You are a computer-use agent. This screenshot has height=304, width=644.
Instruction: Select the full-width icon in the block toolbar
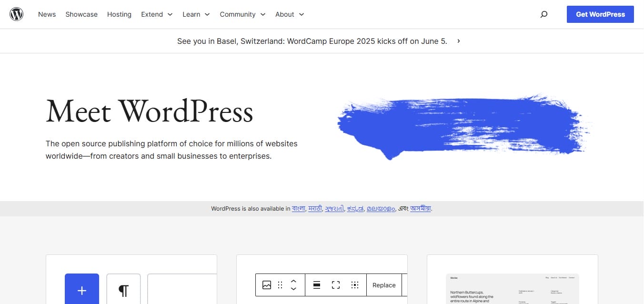point(335,284)
